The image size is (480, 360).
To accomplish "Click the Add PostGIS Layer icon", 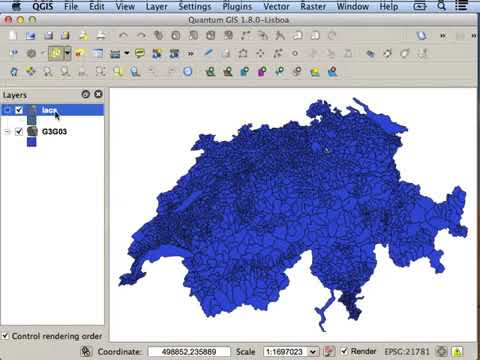I will tap(245, 71).
